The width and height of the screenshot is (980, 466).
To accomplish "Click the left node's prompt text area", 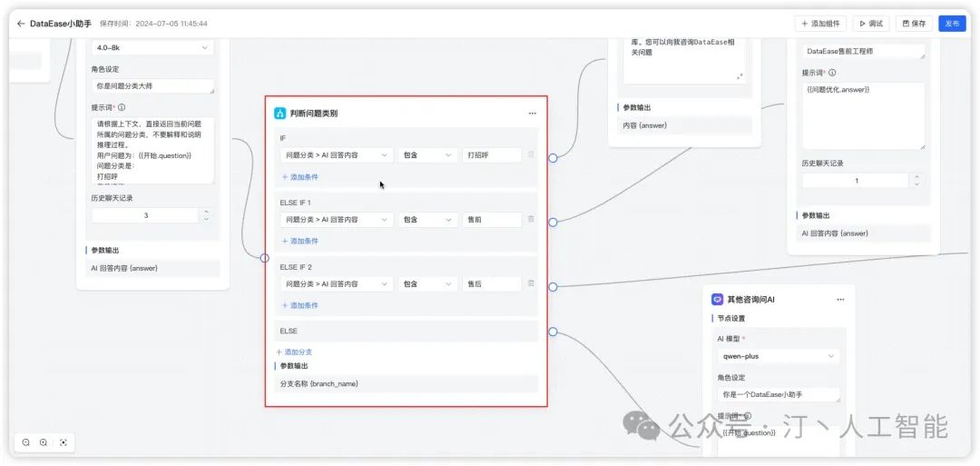I will click(152, 151).
